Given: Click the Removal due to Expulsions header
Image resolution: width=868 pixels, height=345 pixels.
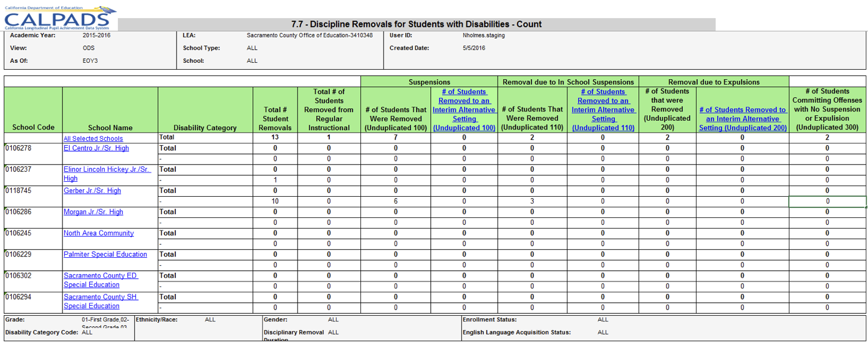Looking at the screenshot, I should pos(714,82).
